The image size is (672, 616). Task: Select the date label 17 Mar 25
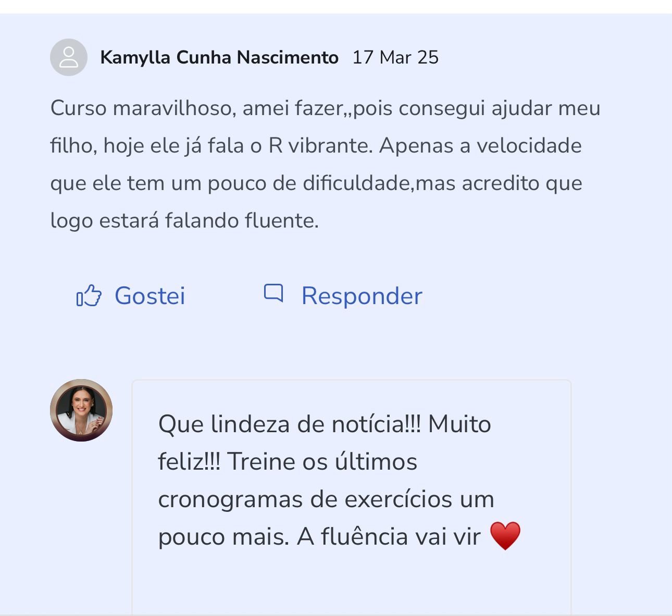click(395, 57)
